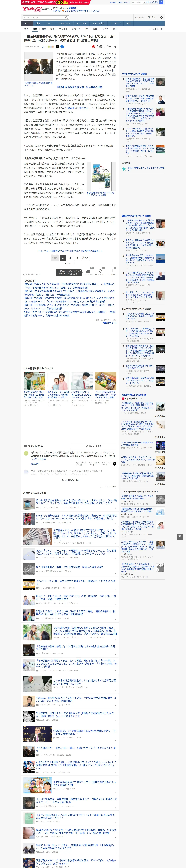Expand replies via 返信 2件
Screen dimensions: 186x868
[35, 464]
